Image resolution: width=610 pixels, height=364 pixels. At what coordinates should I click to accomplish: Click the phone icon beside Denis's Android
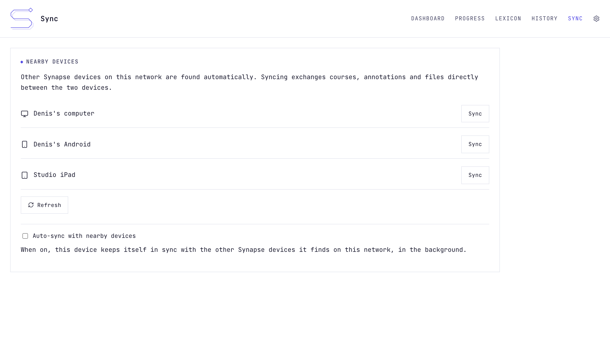tap(25, 145)
